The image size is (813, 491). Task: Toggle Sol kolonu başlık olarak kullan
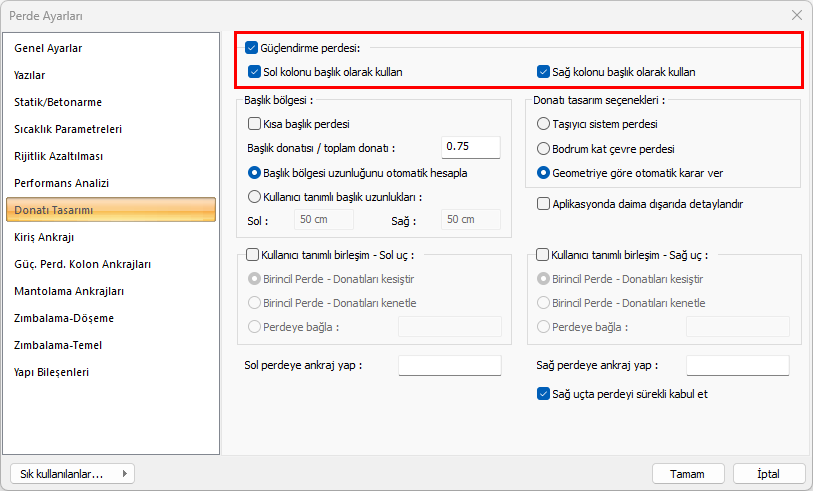coord(254,72)
